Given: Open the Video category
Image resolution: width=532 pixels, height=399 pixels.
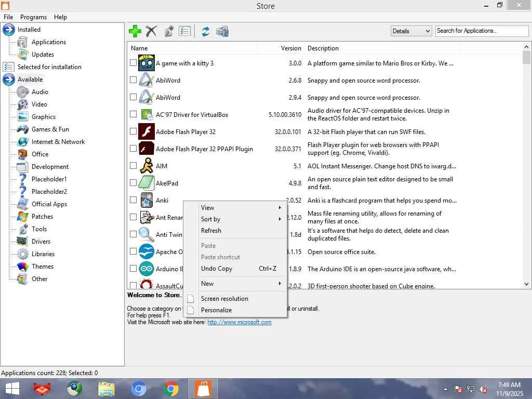Looking at the screenshot, I should coord(39,104).
